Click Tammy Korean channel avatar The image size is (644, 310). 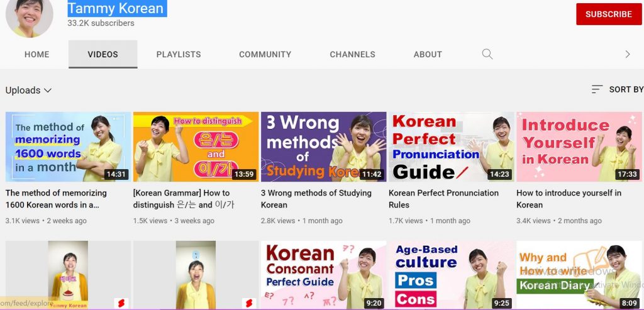pos(29,16)
